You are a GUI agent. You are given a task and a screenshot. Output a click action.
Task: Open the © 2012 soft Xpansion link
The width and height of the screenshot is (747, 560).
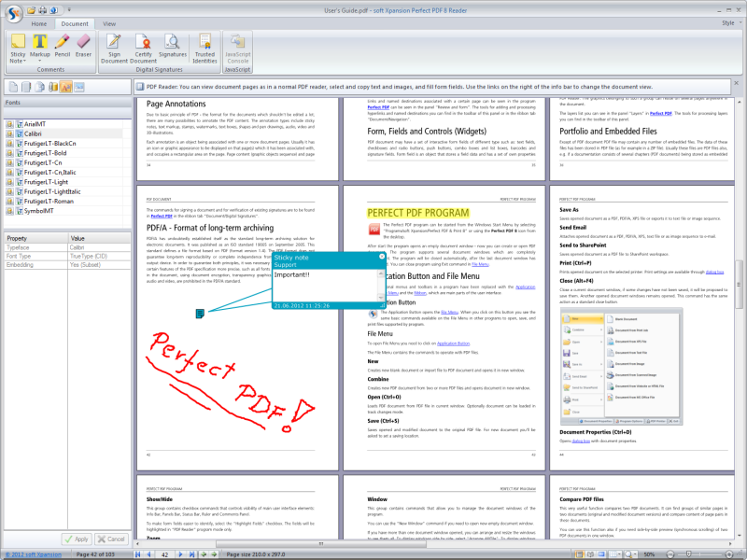coord(33,554)
